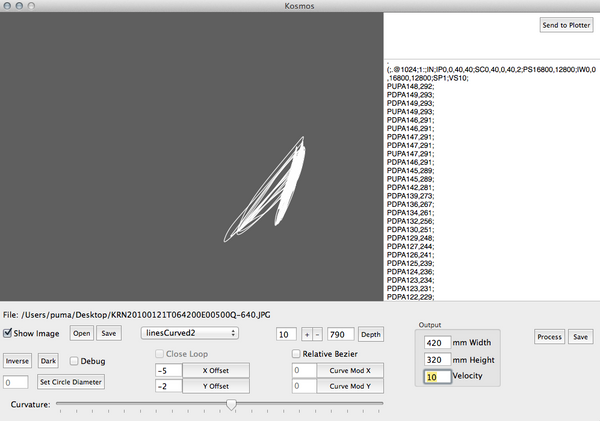This screenshot has height=421, width=600.
Task: Click the Curvature slider handle
Action: pyautogui.click(x=231, y=404)
